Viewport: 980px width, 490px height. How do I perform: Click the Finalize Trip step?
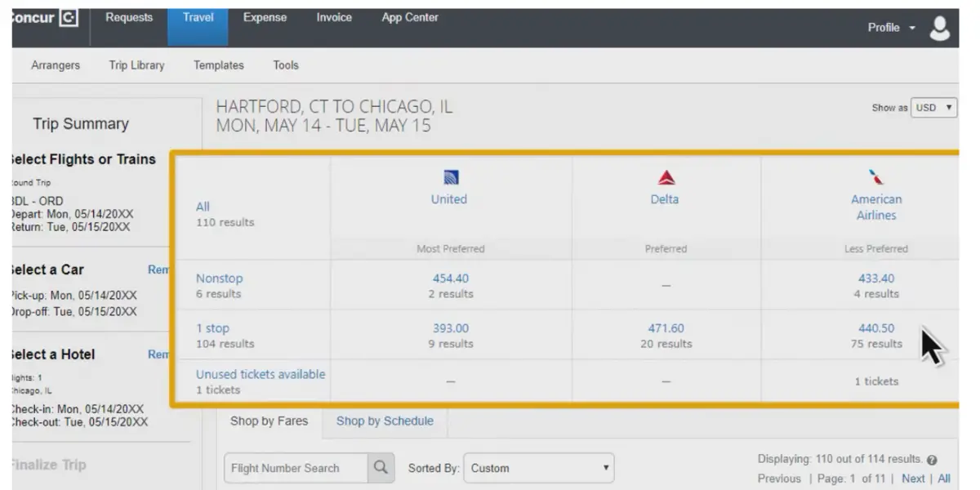(49, 465)
